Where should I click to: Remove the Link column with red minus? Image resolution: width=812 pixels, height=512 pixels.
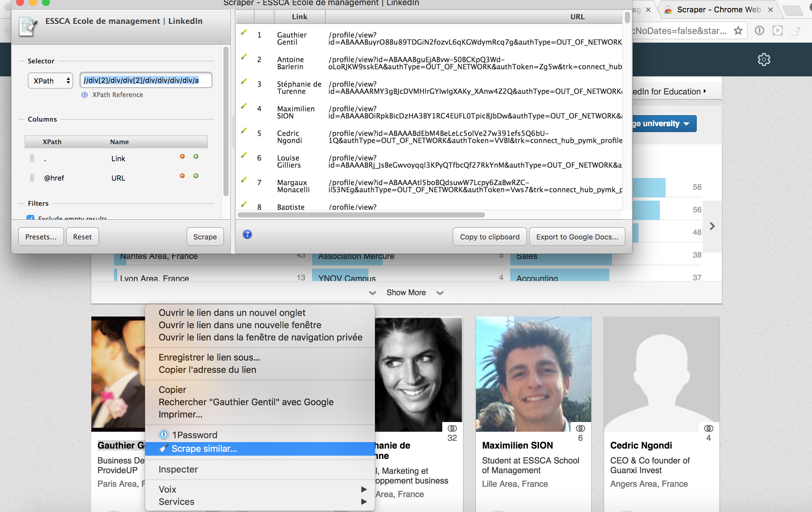tap(182, 156)
